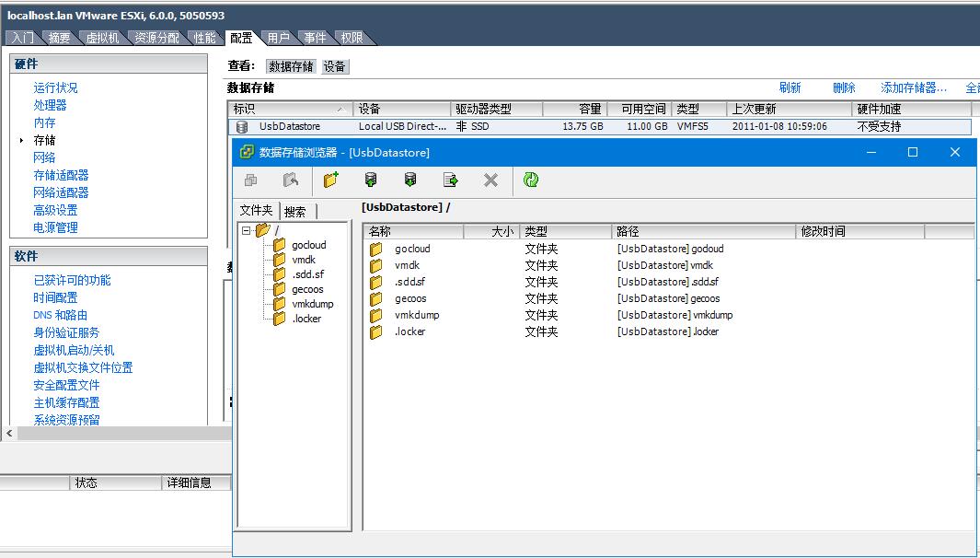Collapse the root / tree node
The width and height of the screenshot is (980, 558).
tap(247, 231)
